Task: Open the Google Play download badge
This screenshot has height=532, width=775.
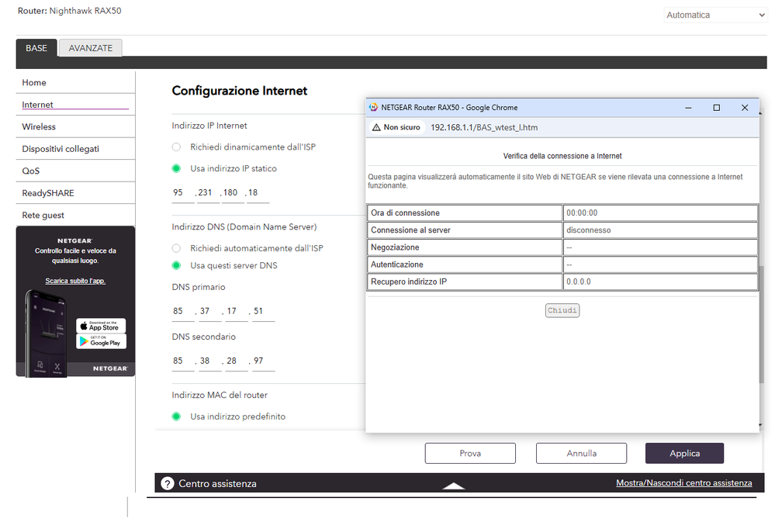Action: 101,341
